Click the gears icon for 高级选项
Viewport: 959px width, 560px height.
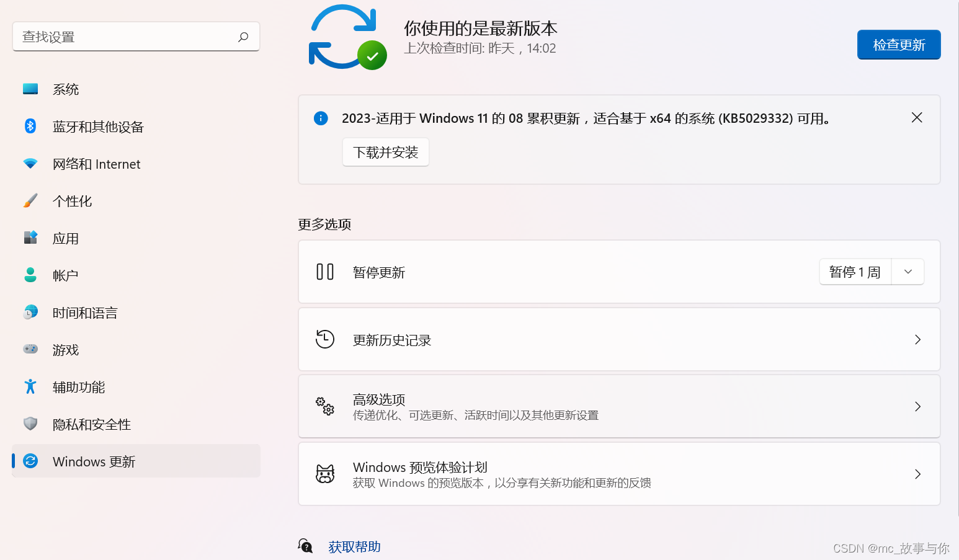click(x=325, y=406)
